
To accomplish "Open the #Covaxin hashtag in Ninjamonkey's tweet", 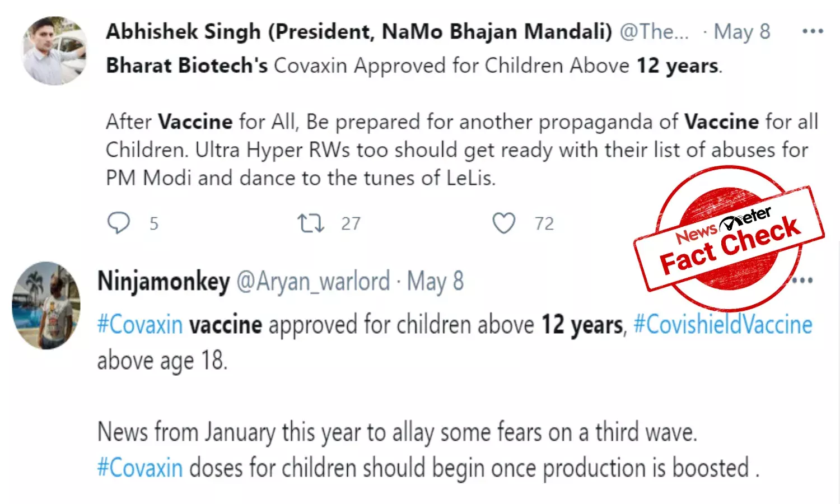I will pyautogui.click(x=139, y=324).
